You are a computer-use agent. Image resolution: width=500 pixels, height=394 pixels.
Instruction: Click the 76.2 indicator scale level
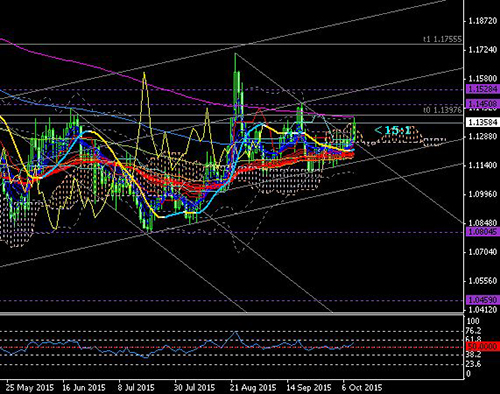coord(474,331)
